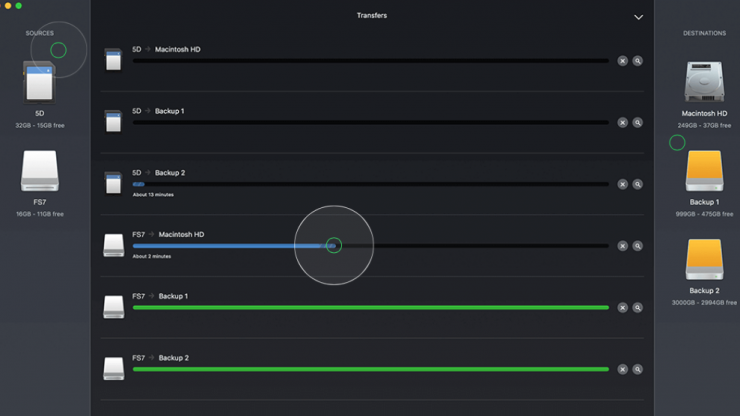
Task: Show FS7 to Backup 1 in finder
Action: (x=637, y=308)
